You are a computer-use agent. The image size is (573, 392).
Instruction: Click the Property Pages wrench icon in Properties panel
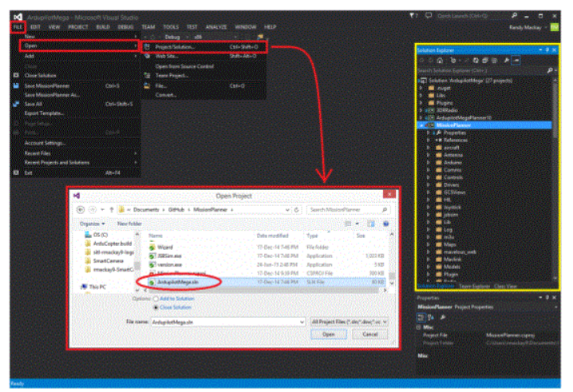[443, 318]
